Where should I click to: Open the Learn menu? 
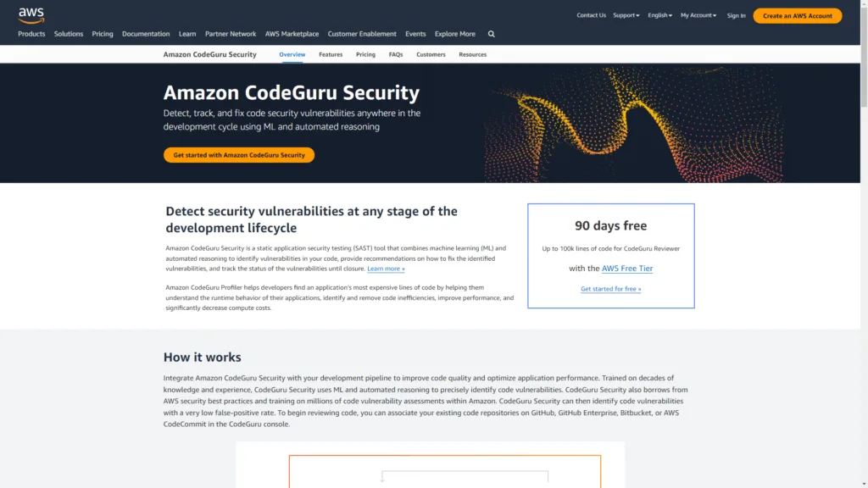pos(187,34)
